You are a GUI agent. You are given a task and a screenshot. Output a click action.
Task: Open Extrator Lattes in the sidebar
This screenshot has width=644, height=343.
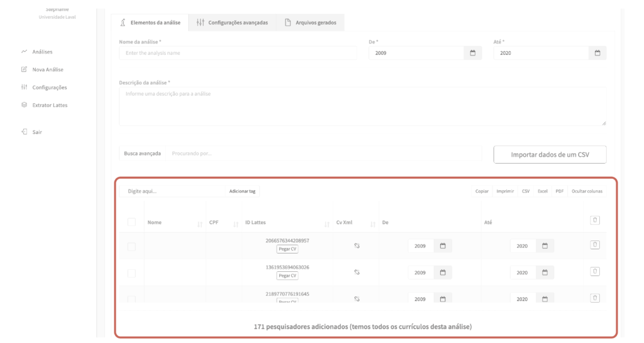point(50,105)
